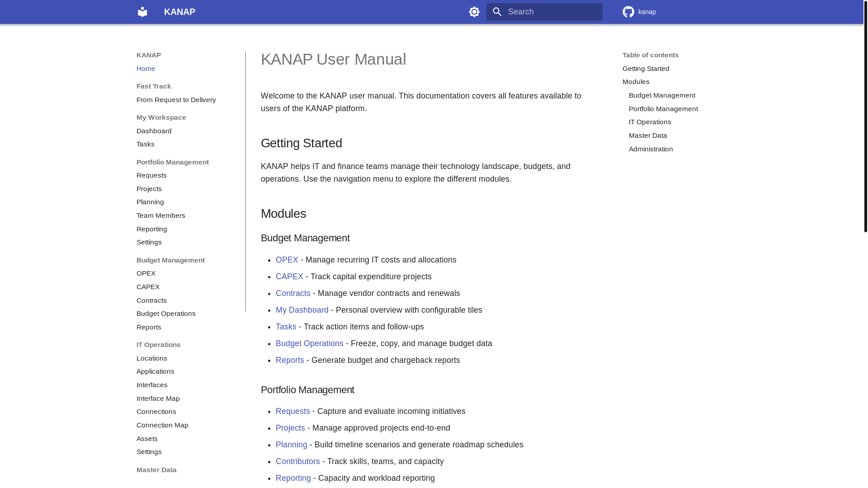Viewport: 868px width, 488px height.
Task: Click the Reporting link in the content
Action: 293,478
